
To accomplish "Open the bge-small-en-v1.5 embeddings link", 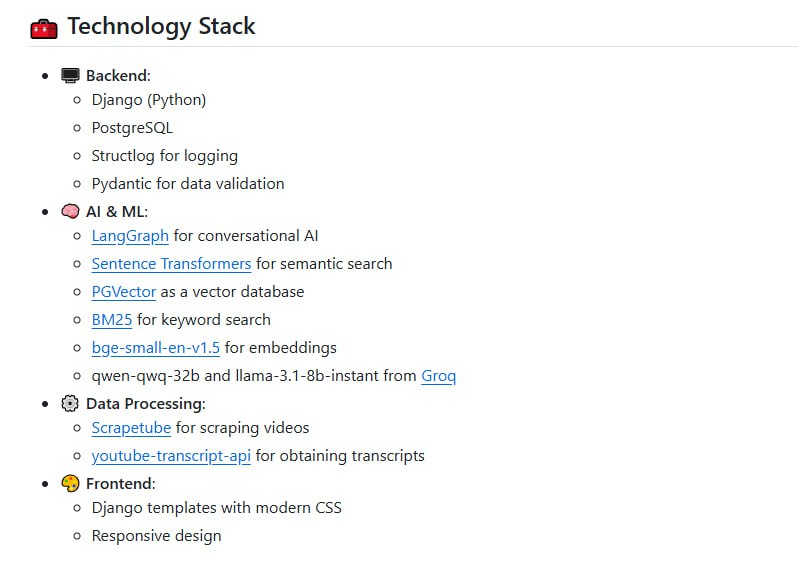I will [x=156, y=348].
